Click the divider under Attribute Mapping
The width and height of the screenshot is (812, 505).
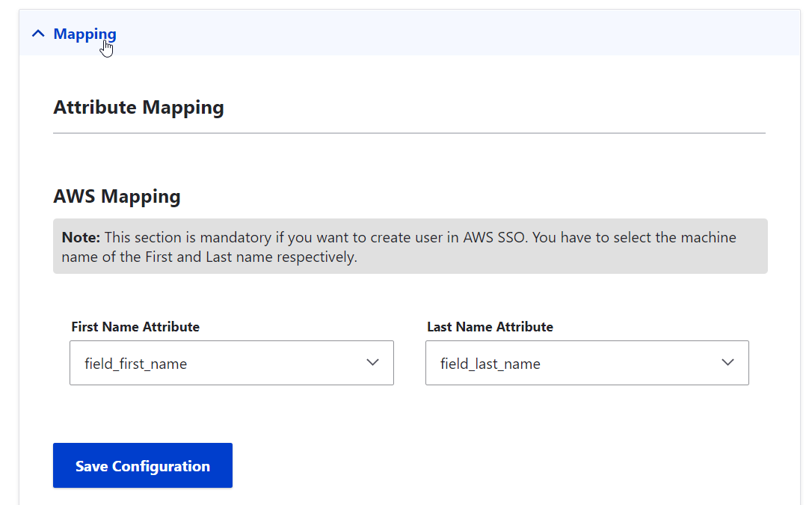[409, 132]
